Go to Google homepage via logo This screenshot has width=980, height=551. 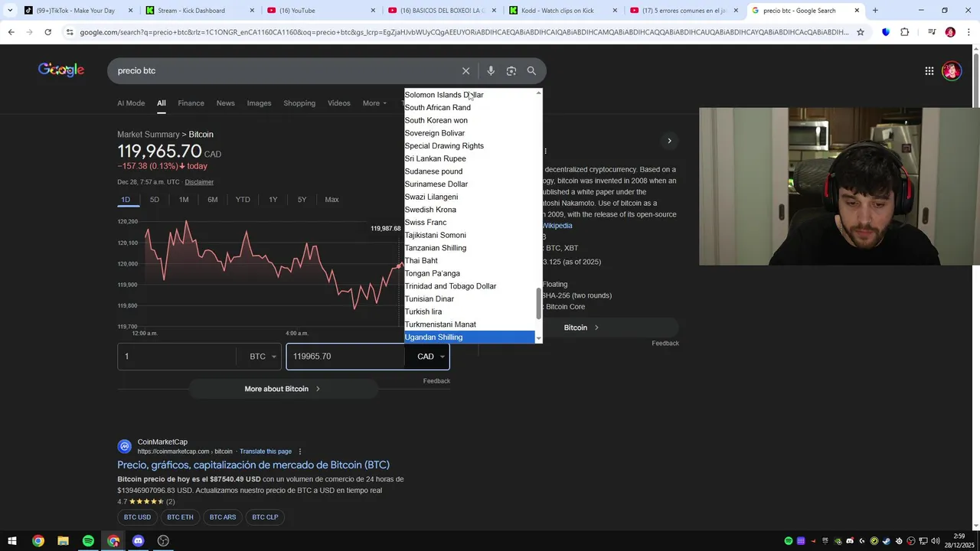point(61,70)
